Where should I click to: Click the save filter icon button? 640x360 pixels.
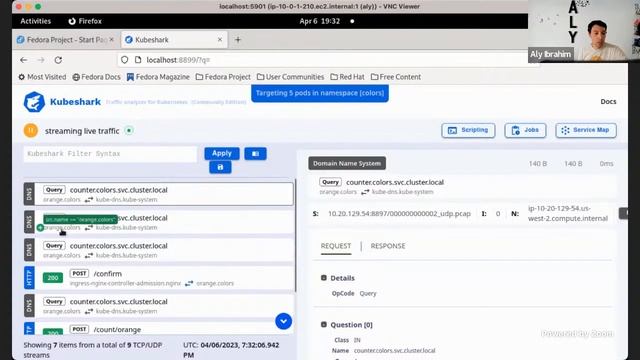pos(220,167)
